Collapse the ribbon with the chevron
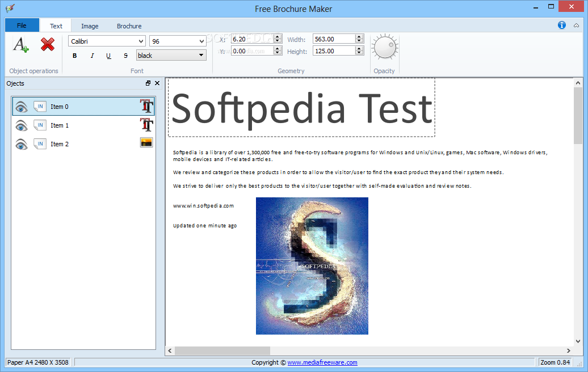 (577, 26)
